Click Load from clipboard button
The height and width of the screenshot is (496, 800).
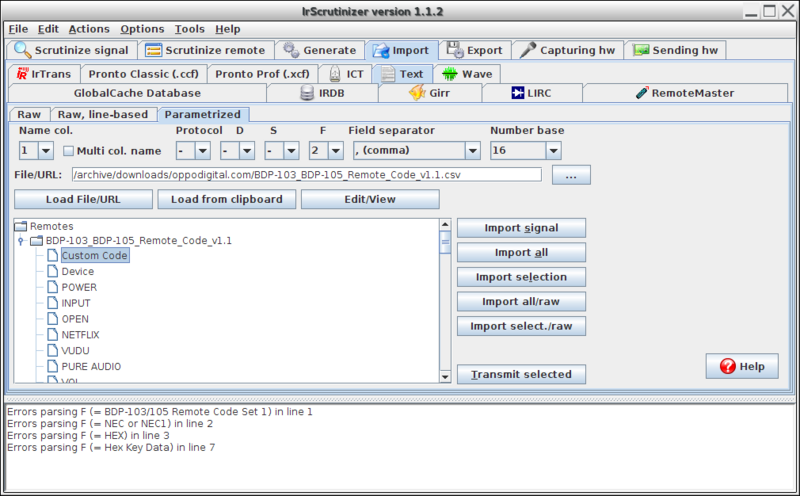coord(227,199)
